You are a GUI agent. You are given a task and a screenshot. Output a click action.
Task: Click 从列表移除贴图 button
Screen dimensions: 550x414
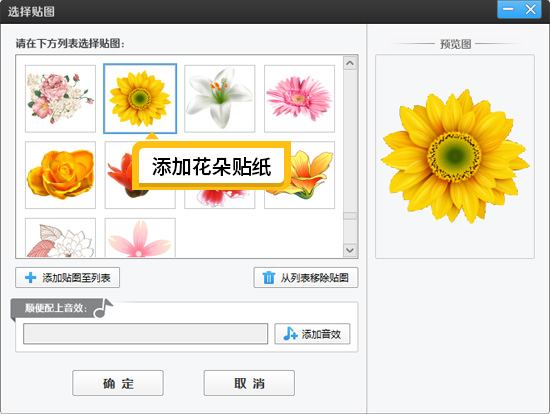pos(306,278)
